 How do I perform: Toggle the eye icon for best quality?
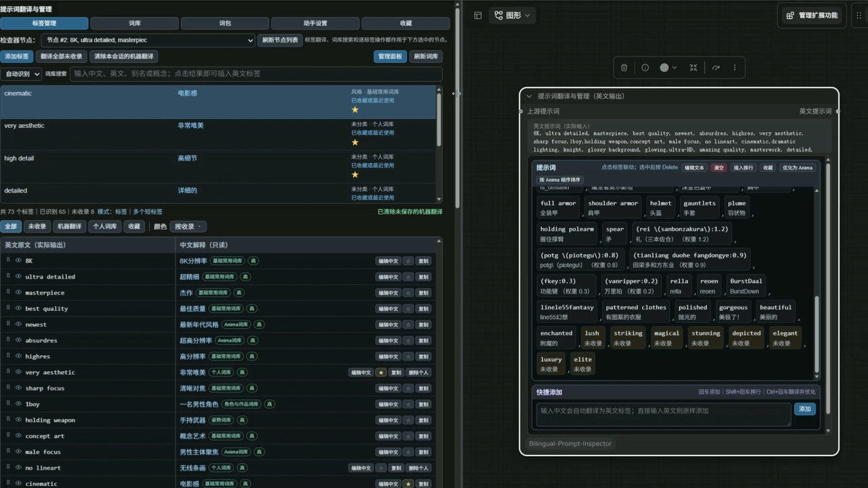click(x=18, y=308)
